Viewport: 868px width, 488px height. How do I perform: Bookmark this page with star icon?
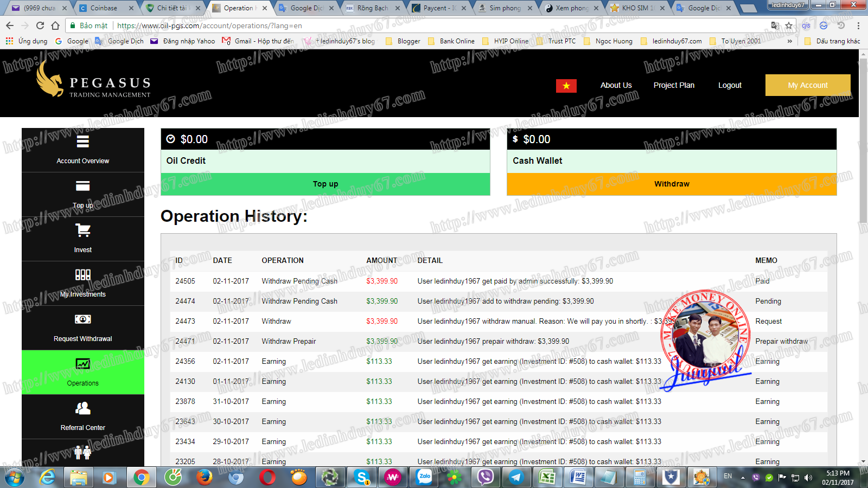pyautogui.click(x=789, y=25)
